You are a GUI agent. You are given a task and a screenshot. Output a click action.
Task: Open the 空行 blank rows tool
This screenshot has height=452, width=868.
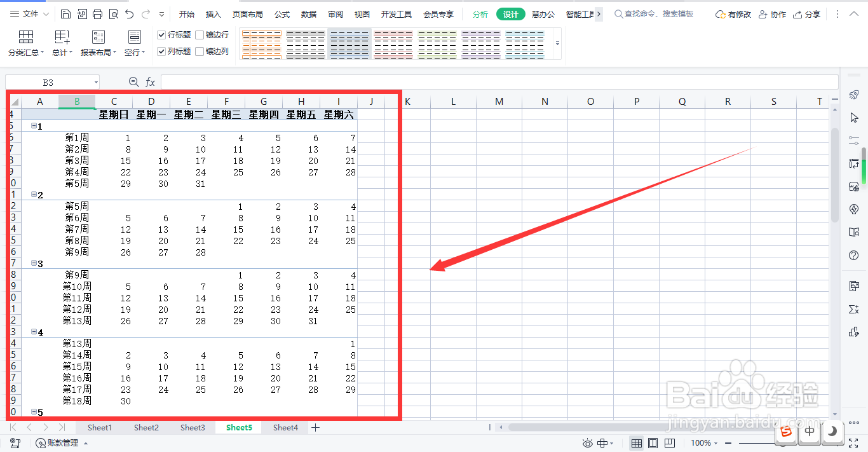click(135, 44)
